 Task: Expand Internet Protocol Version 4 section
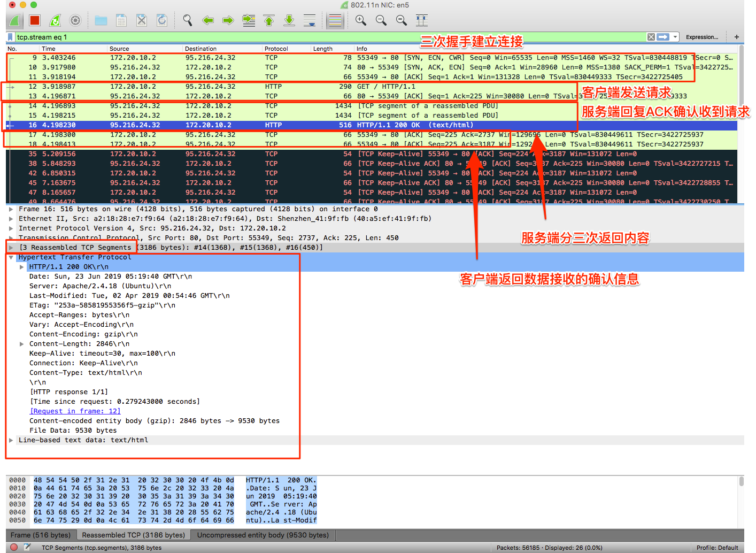tap(11, 228)
